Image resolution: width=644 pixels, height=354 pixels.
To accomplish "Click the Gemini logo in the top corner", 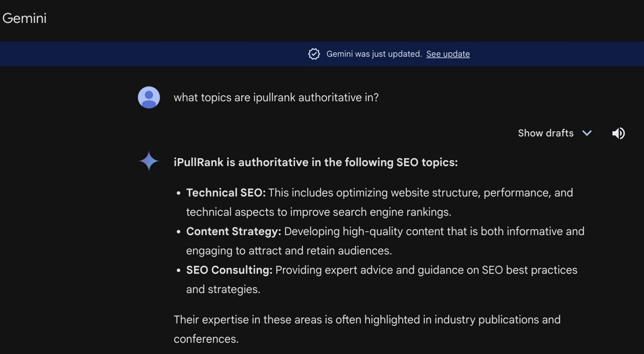I will [24, 18].
